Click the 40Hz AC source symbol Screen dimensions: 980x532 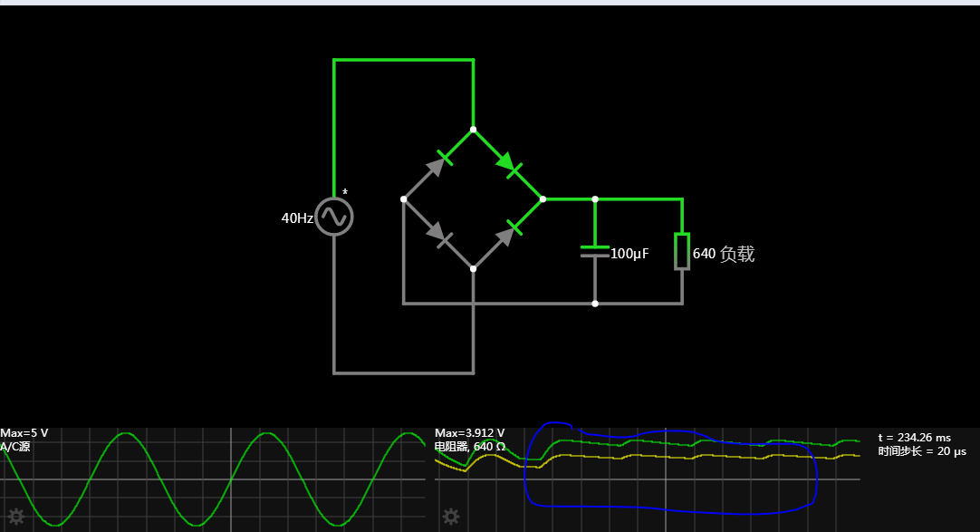334,218
